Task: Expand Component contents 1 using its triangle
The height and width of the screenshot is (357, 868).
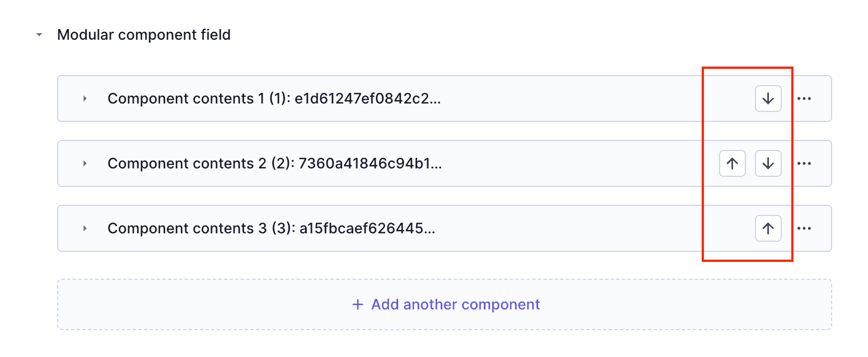Action: (85, 98)
